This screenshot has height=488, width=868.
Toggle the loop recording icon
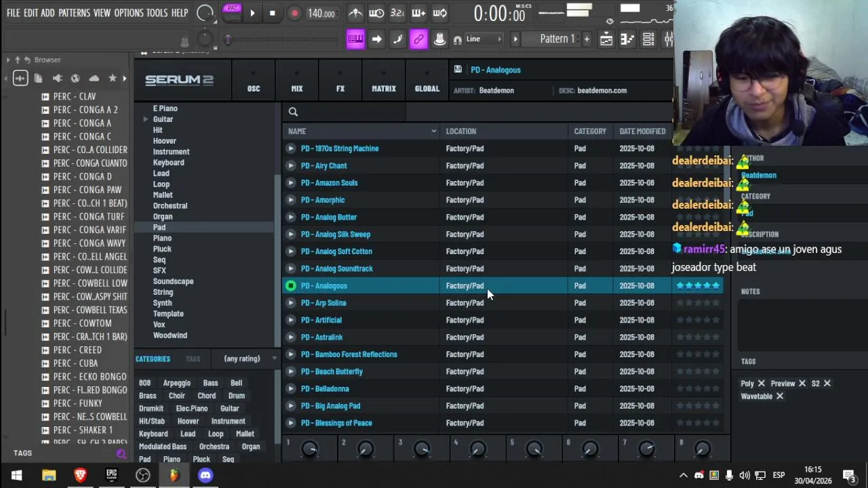pos(439,13)
